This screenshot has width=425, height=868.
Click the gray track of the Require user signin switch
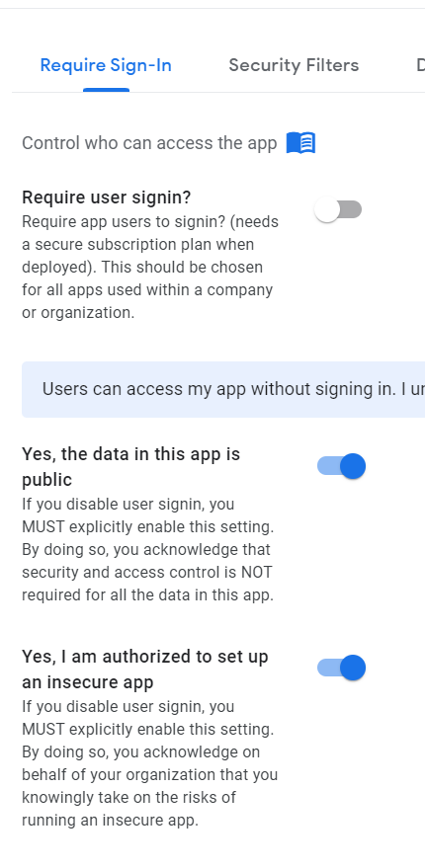(351, 209)
